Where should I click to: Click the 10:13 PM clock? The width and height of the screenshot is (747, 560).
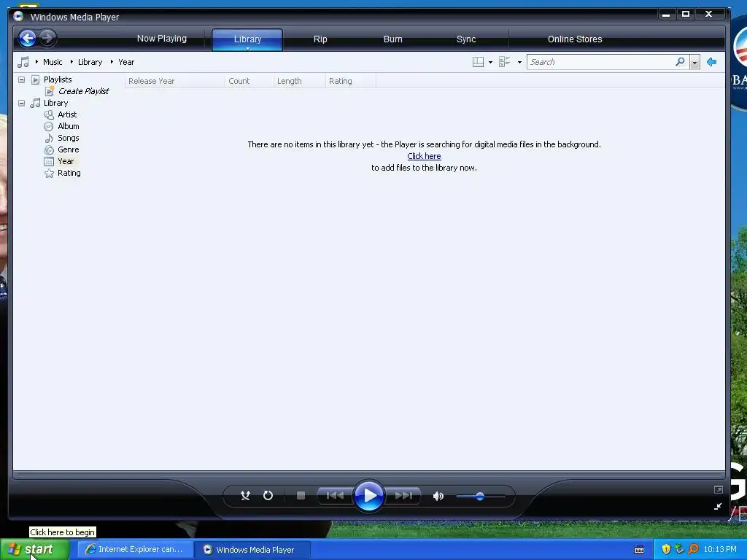[720, 550]
